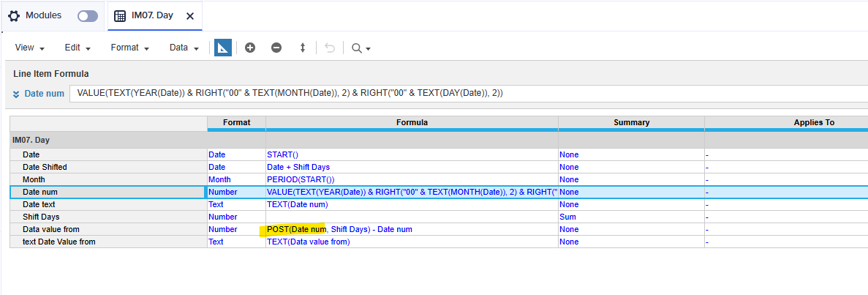This screenshot has height=295, width=868.
Task: Click the Date + Shift Days formula cell
Action: [x=412, y=167]
